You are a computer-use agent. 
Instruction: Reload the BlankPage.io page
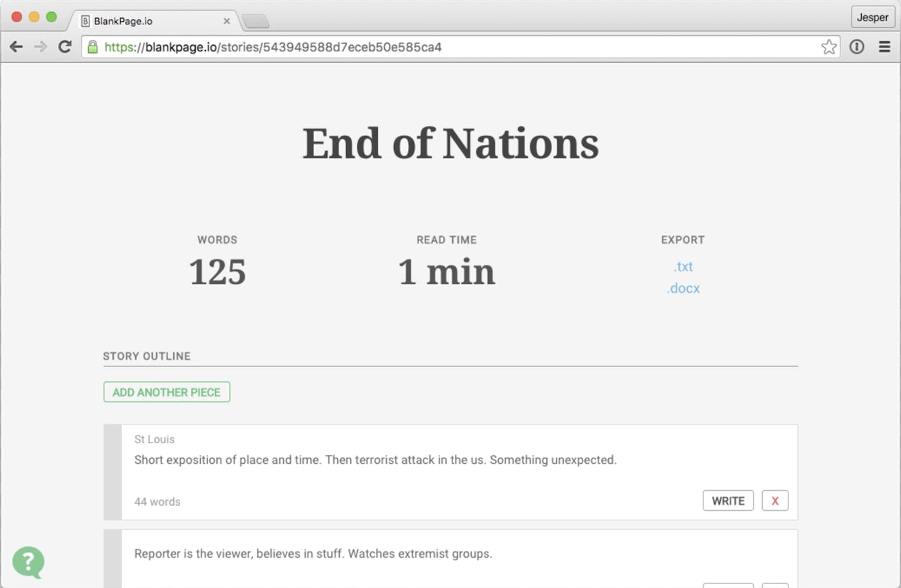click(65, 47)
